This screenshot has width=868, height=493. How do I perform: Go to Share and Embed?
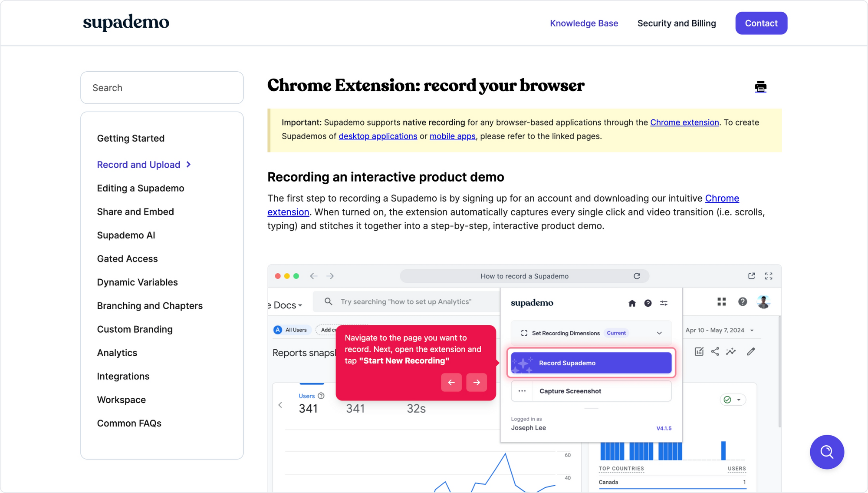tap(135, 212)
